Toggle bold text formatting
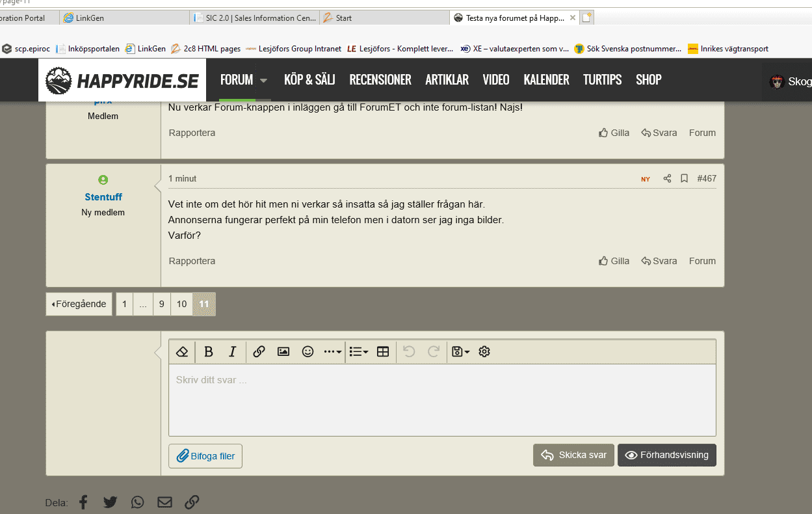The height and width of the screenshot is (514, 812). 209,352
